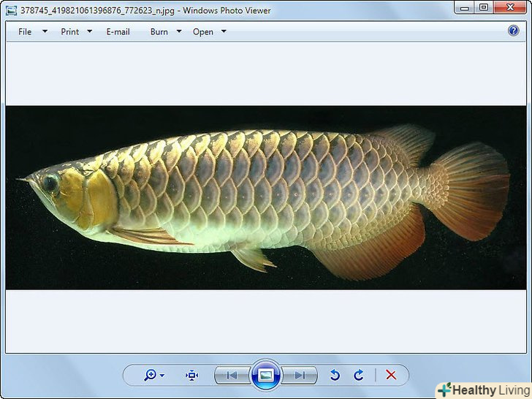The height and width of the screenshot is (399, 532).
Task: Click the Healthy Living logo
Action: (482, 389)
